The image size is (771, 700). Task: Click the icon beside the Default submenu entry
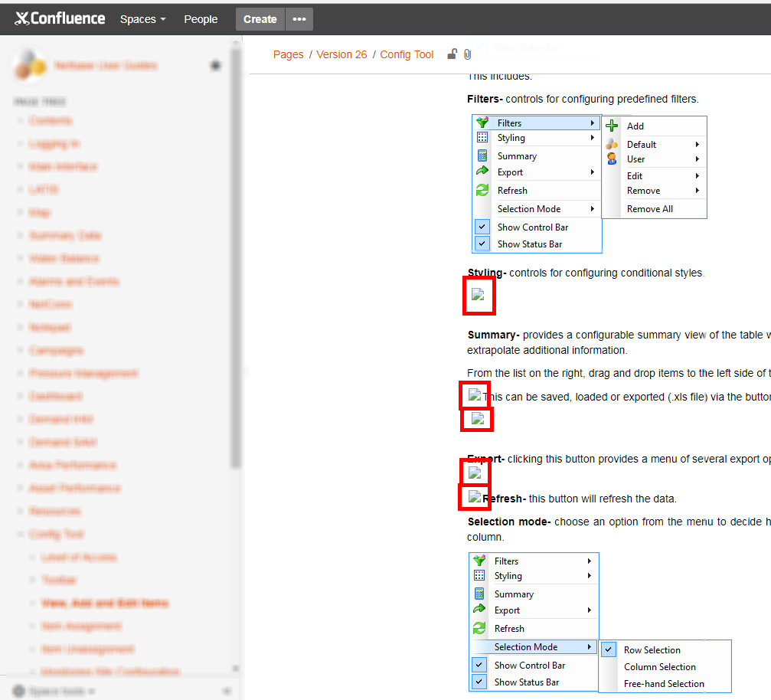tap(612, 144)
